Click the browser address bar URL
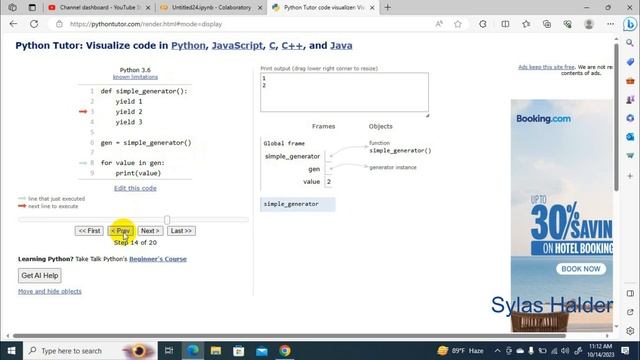The width and height of the screenshot is (640, 360). (146, 24)
